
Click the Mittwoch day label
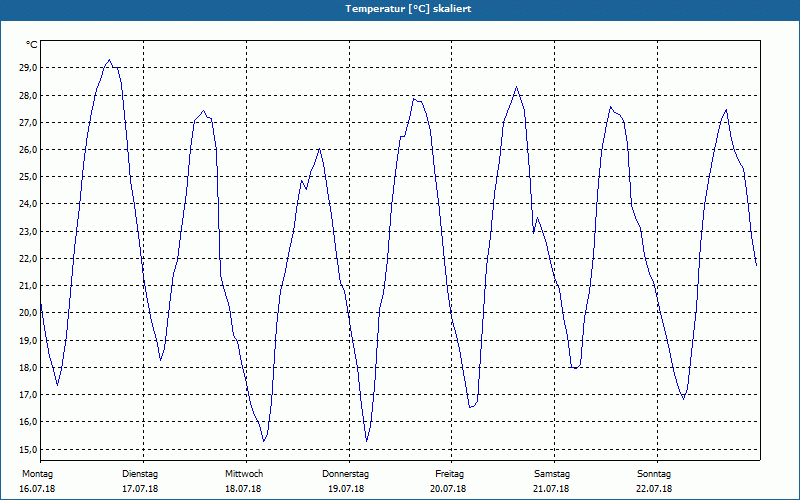tap(244, 474)
